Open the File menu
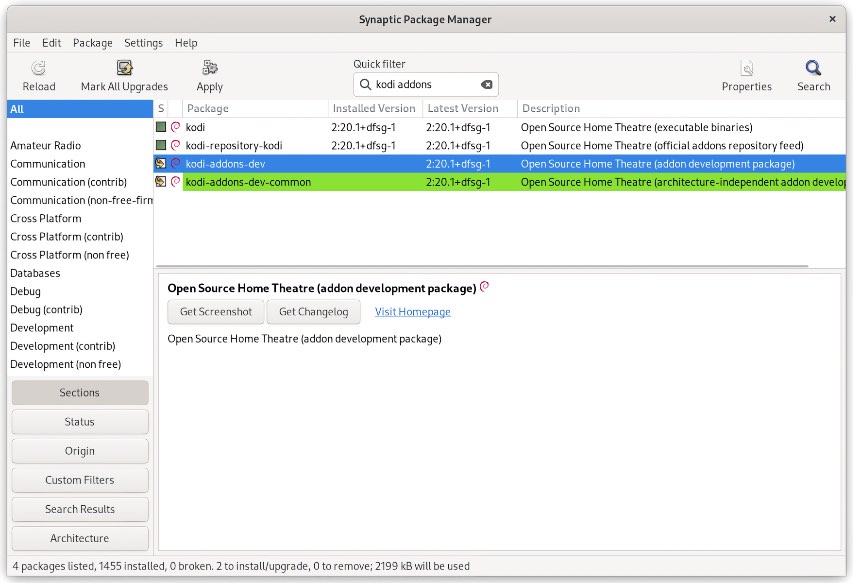This screenshot has width=853, height=583. [x=22, y=43]
